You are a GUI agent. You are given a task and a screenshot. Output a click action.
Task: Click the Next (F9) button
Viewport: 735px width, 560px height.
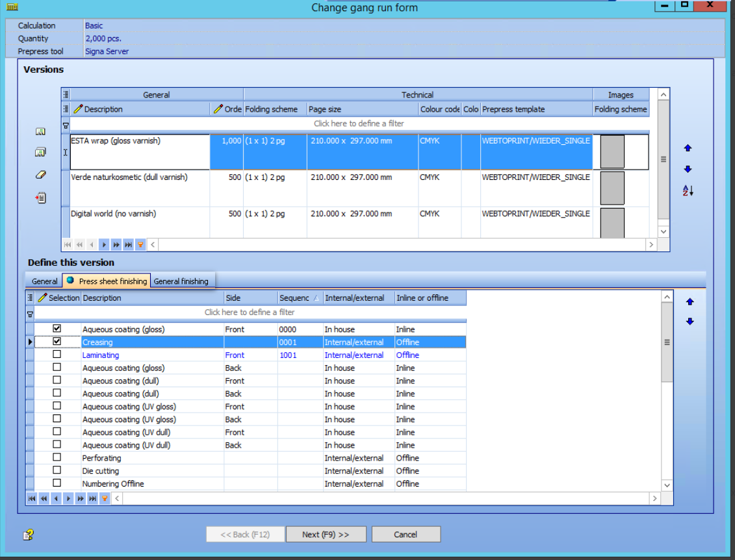coord(326,534)
